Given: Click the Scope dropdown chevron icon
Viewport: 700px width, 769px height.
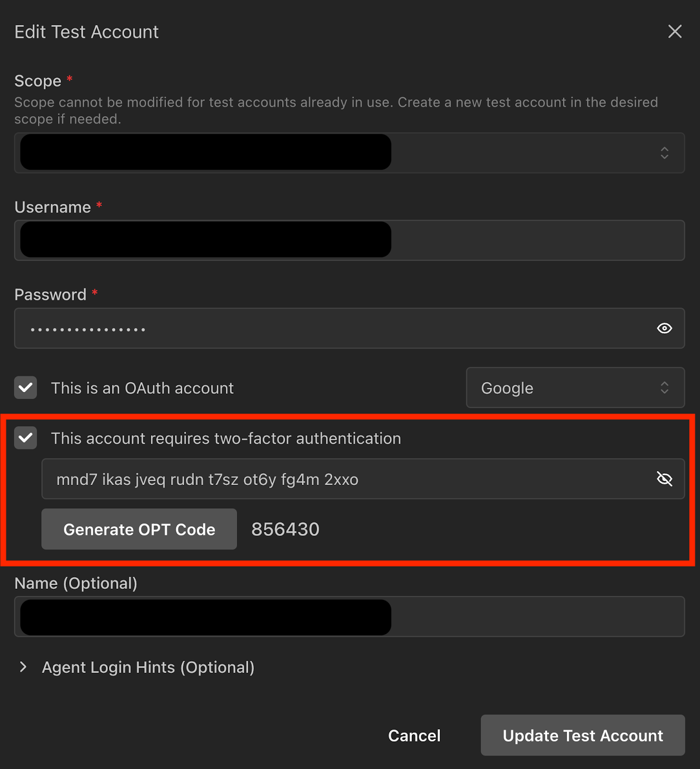Looking at the screenshot, I should (x=664, y=153).
